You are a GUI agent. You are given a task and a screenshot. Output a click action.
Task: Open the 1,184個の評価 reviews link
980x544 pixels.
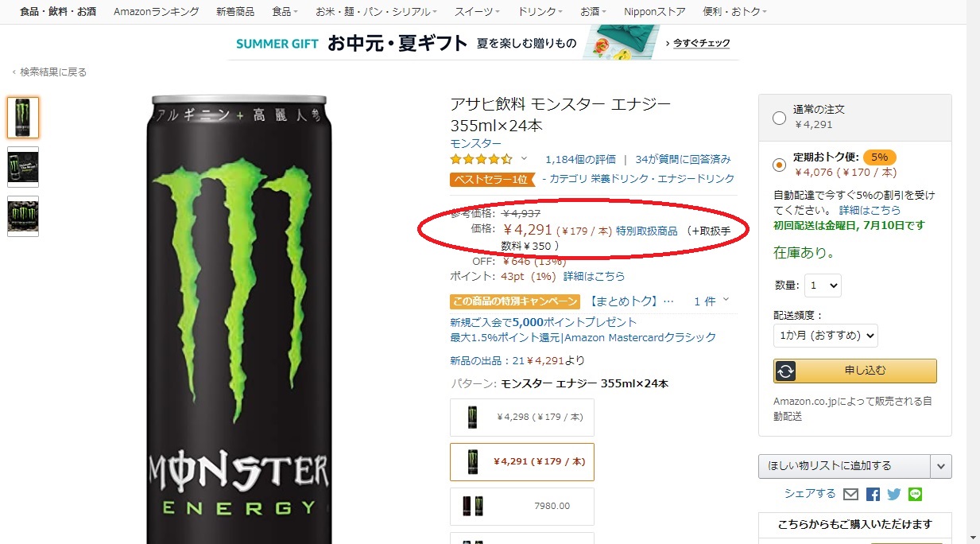[580, 159]
